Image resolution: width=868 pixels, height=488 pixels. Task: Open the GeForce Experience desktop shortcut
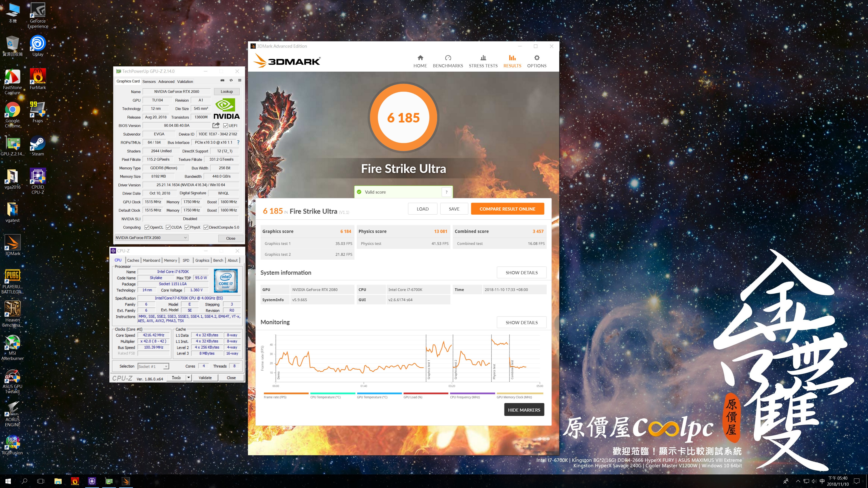click(38, 15)
